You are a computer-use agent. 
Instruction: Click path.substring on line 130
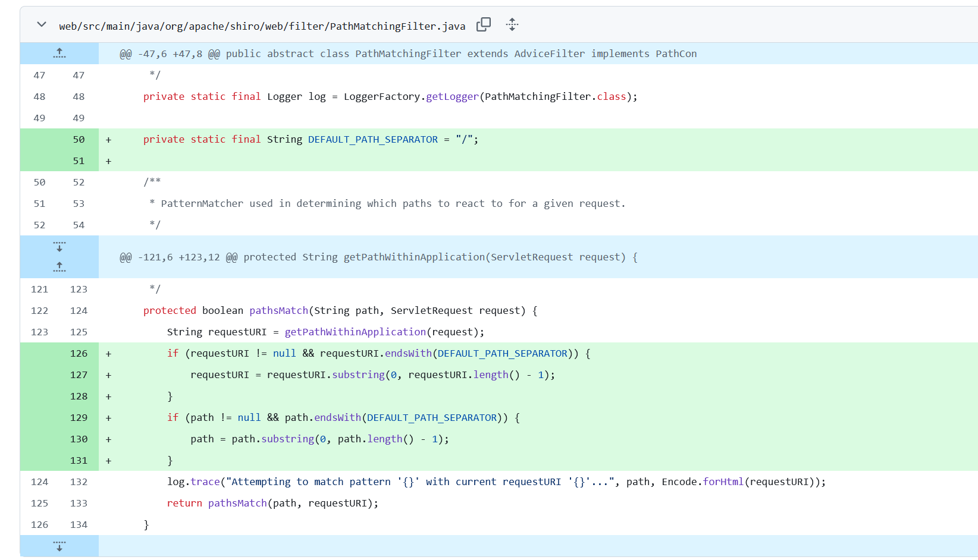coord(273,439)
